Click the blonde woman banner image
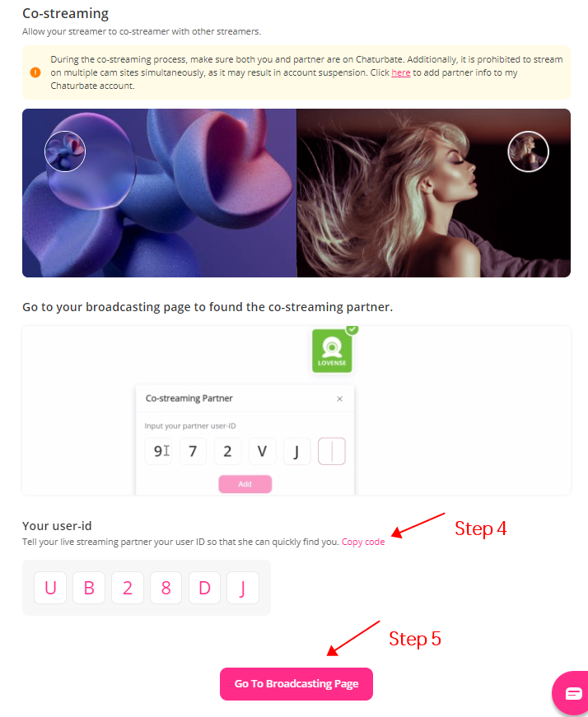 coord(433,193)
